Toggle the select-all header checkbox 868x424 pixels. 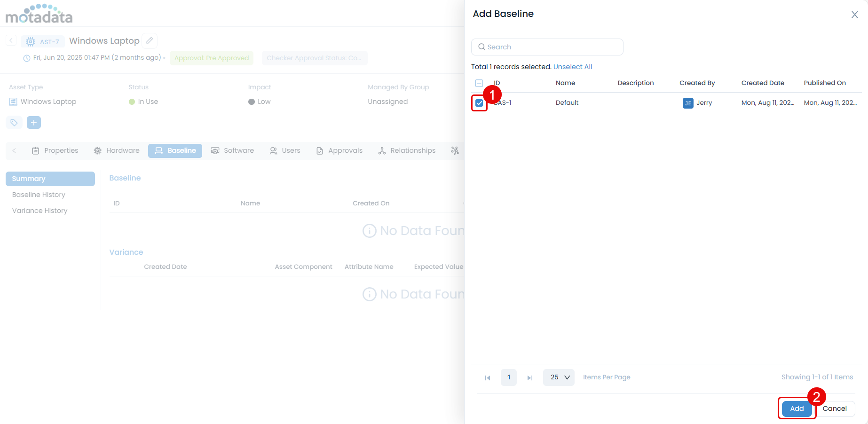click(x=479, y=83)
